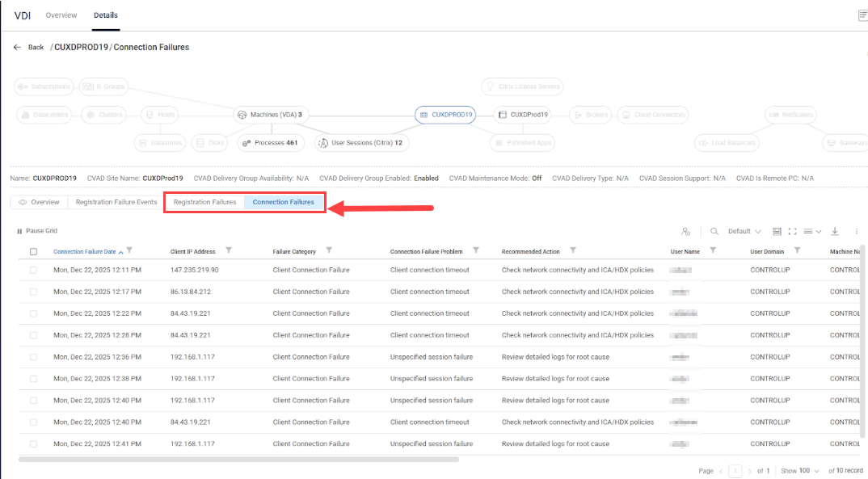
Task: Click the page number input field
Action: [x=735, y=470]
